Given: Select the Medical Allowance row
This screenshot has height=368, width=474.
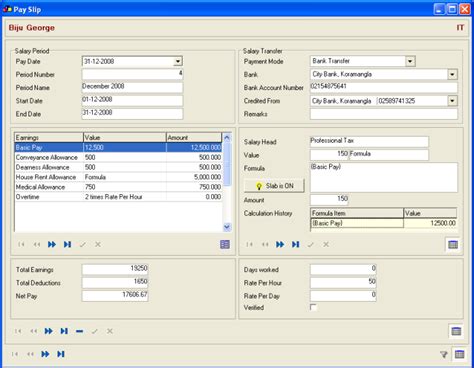Looking at the screenshot, I should 118,187.
